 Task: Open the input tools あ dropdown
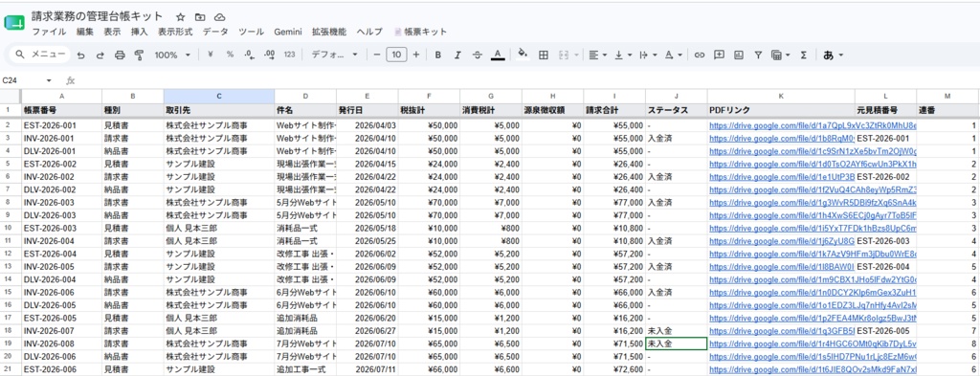(834, 55)
